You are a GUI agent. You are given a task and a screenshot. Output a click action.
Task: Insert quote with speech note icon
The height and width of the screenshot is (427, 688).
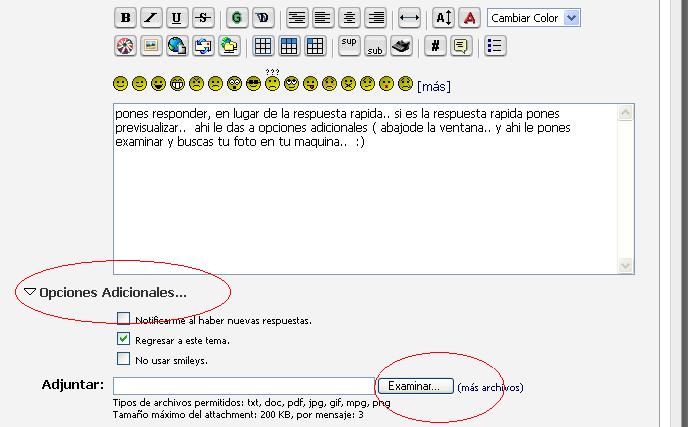(x=461, y=46)
